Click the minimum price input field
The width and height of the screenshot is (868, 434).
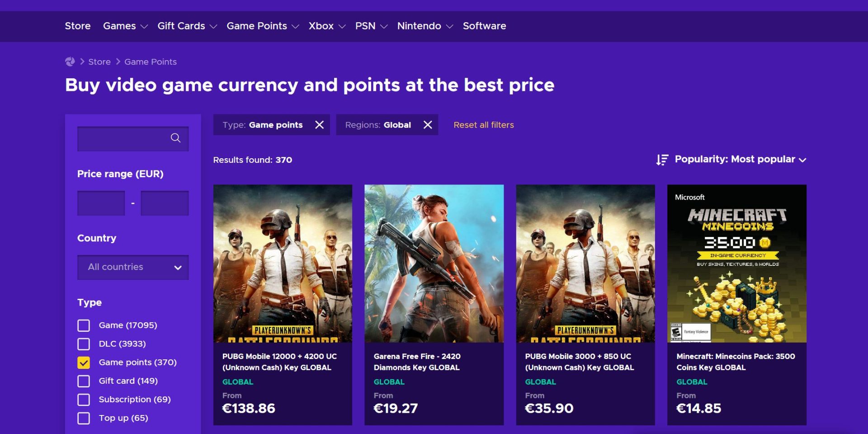click(x=101, y=203)
